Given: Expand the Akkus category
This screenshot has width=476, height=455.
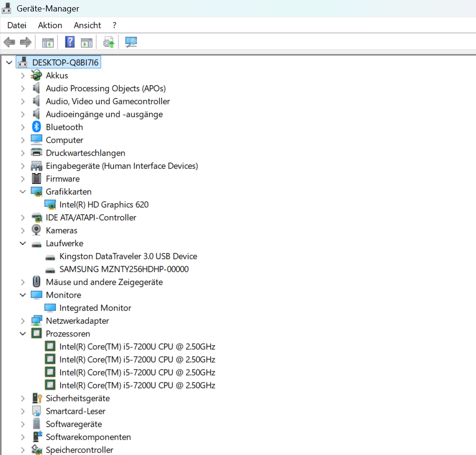Looking at the screenshot, I should [x=23, y=76].
